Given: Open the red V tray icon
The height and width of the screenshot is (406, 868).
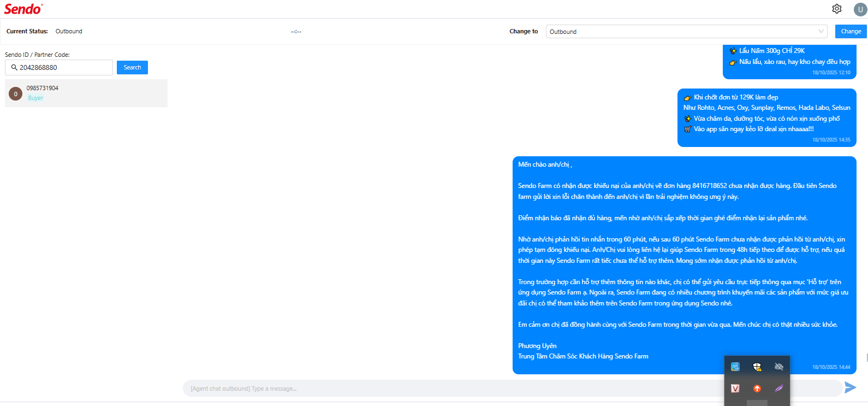Looking at the screenshot, I should click(x=735, y=389).
